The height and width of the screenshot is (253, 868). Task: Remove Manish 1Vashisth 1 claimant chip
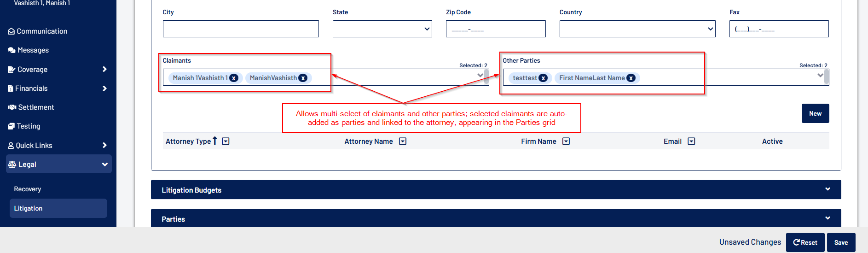pyautogui.click(x=234, y=78)
